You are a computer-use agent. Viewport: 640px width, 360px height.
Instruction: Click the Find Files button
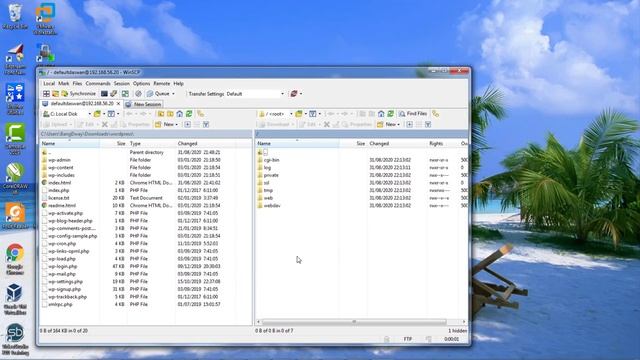413,114
